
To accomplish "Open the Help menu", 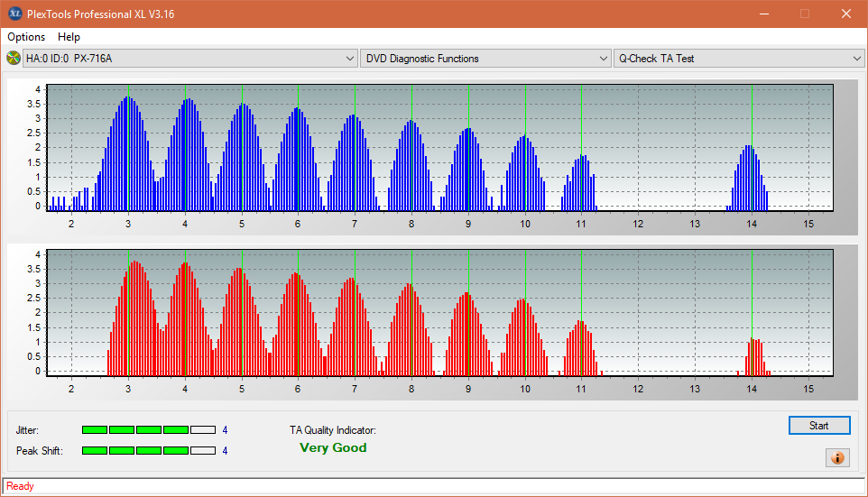I will tap(69, 36).
